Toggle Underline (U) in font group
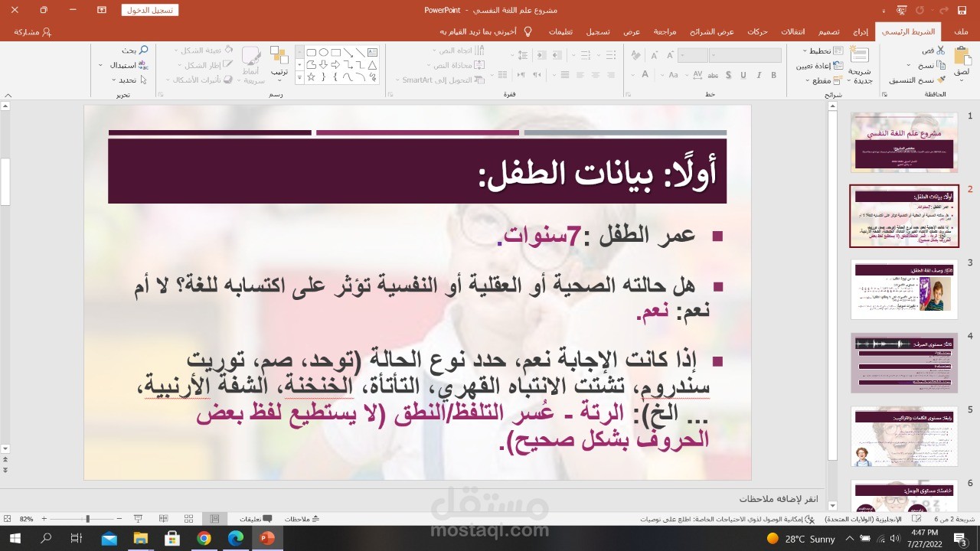Viewport: 980px width, 551px height. tap(743, 75)
